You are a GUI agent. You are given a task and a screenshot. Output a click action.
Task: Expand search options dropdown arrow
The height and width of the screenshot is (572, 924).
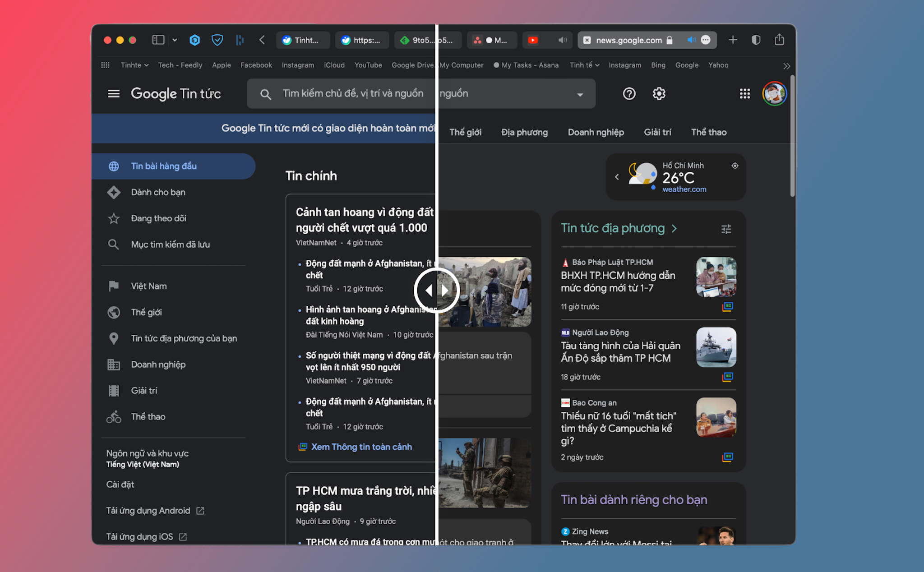(580, 94)
